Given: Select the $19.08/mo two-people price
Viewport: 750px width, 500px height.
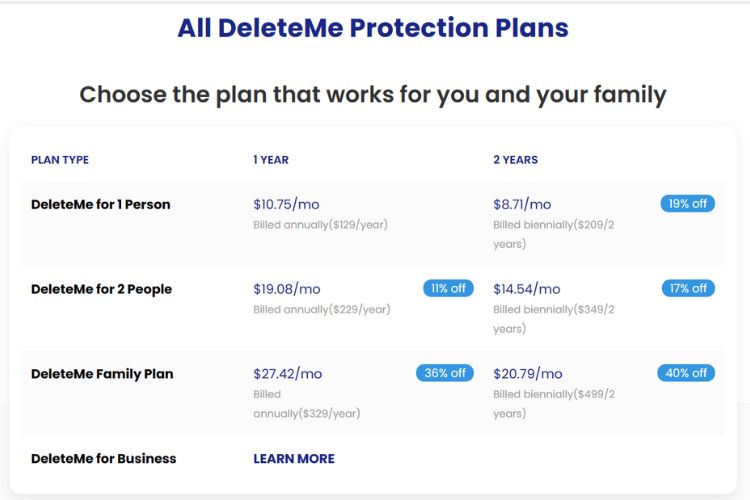Looking at the screenshot, I should [x=287, y=289].
